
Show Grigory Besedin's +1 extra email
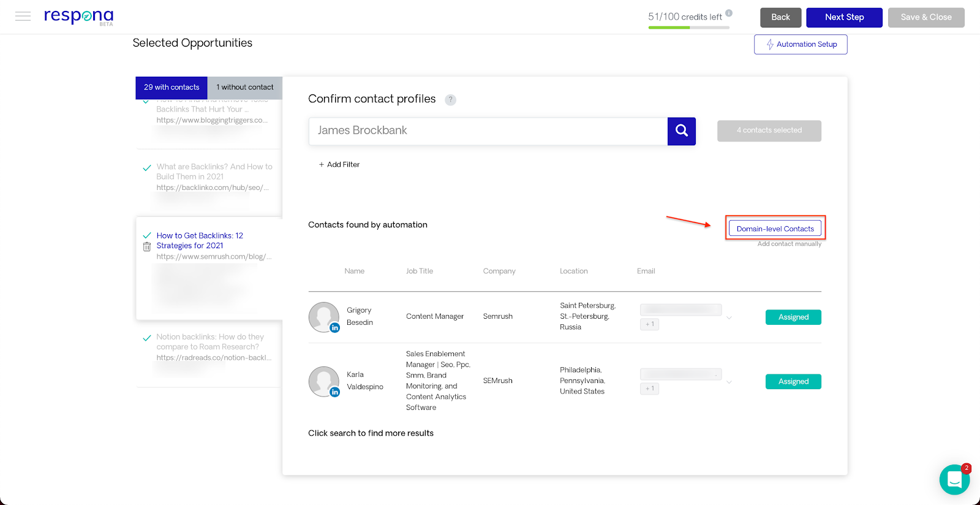650,324
